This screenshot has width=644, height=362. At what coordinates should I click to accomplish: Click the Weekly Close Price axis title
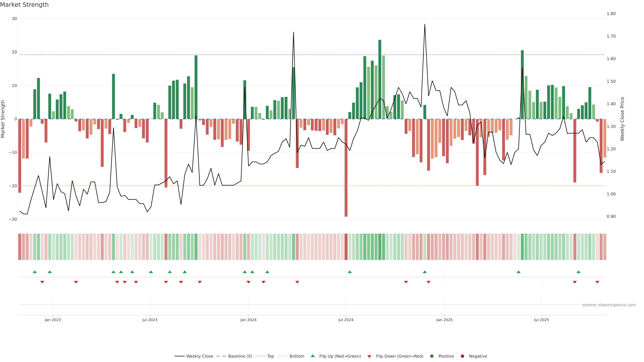(622, 119)
